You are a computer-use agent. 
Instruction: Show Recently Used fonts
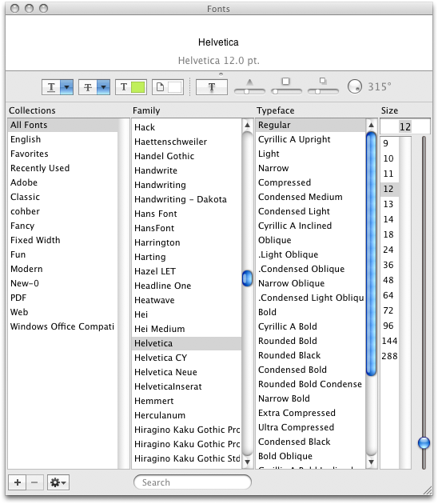tap(63, 168)
